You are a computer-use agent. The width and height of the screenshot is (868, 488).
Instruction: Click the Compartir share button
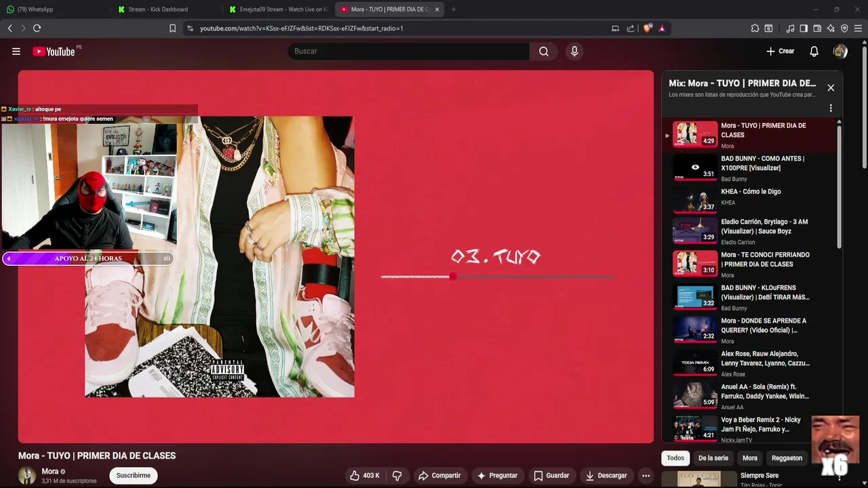coord(439,476)
